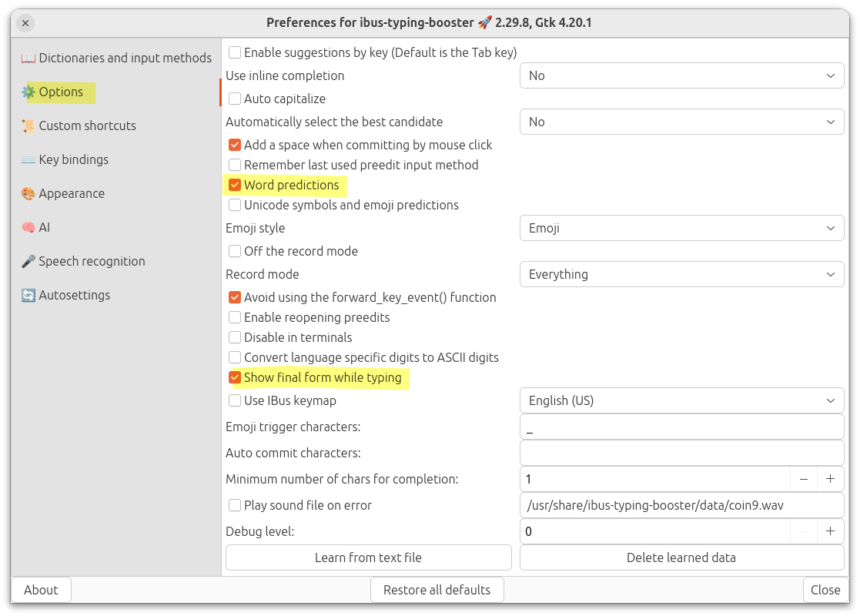Click the gear icon next to Options
The image size is (860, 616).
click(x=28, y=92)
